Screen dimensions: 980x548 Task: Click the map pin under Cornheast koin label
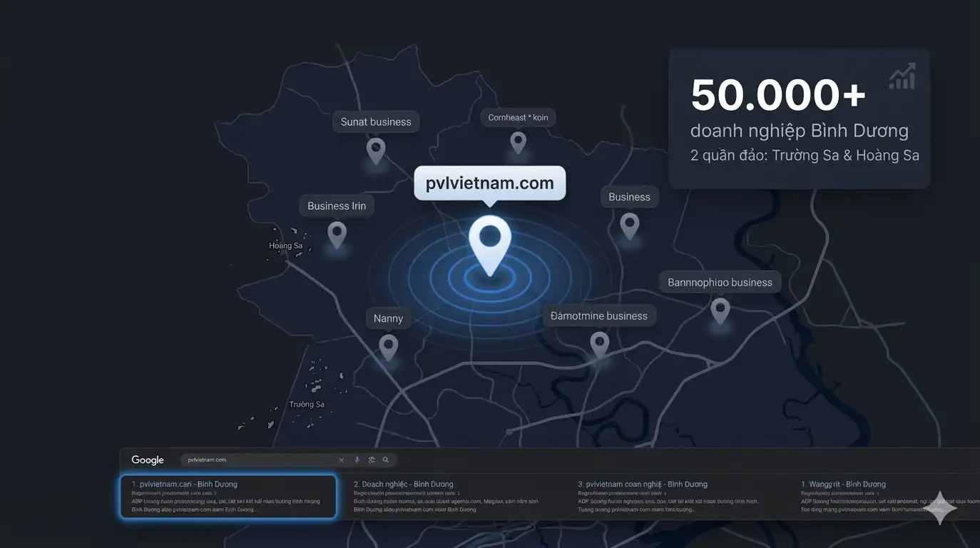[x=519, y=143]
